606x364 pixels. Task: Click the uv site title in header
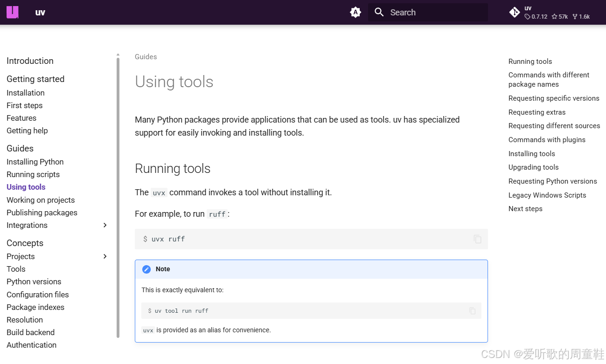[x=40, y=13]
